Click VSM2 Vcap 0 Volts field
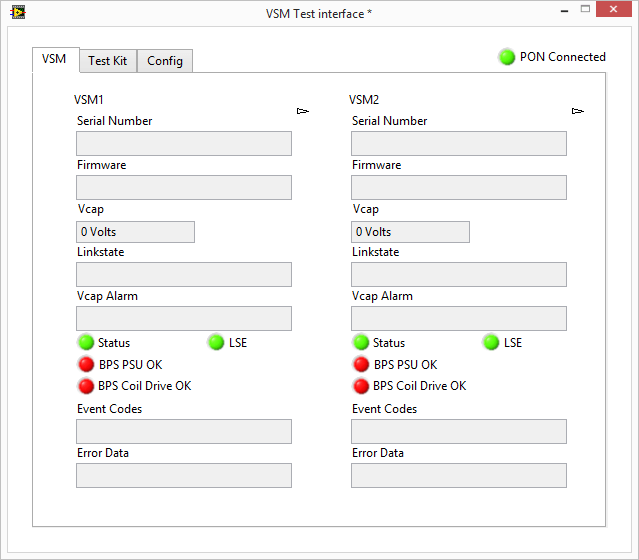639x560 pixels. (410, 232)
